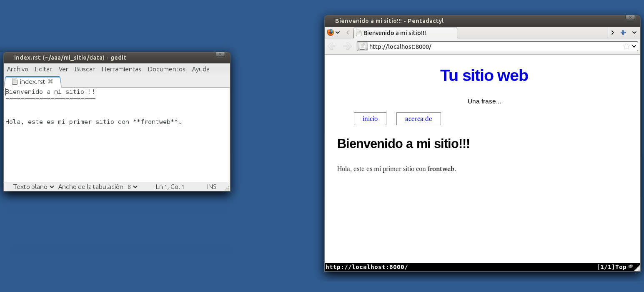Click the '=====' underline row in gedit

point(50,99)
